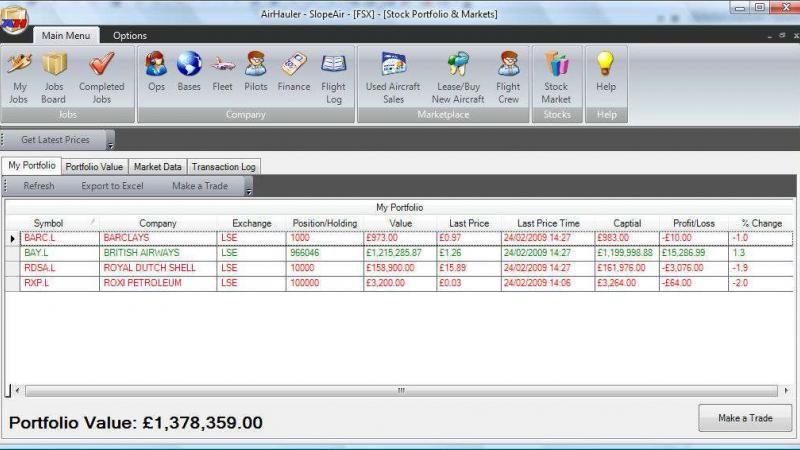The height and width of the screenshot is (450, 800).
Task: Click Export to Excel toolbar button
Action: pyautogui.click(x=112, y=186)
